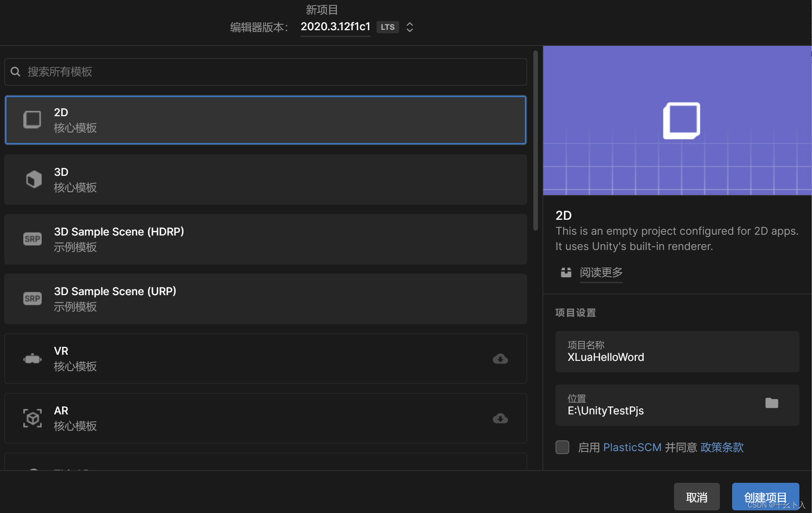Viewport: 812px width, 513px height.
Task: Choose 3D Sample Scene (URP) template
Action: (266, 299)
